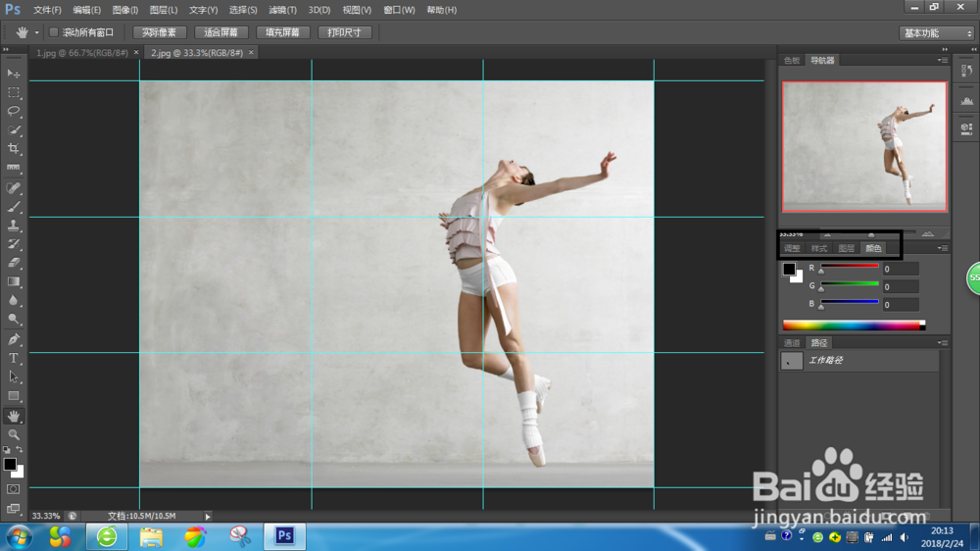Click the 适合屏幕 button
Image resolution: width=980 pixels, height=551 pixels.
pos(220,32)
